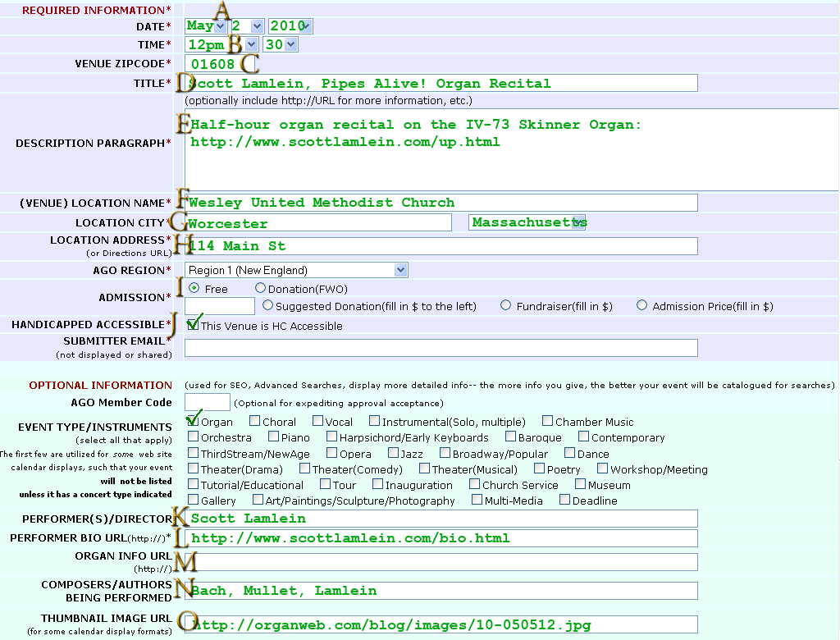Check the Instrumental(Solo, multiple) checkbox

tap(374, 421)
